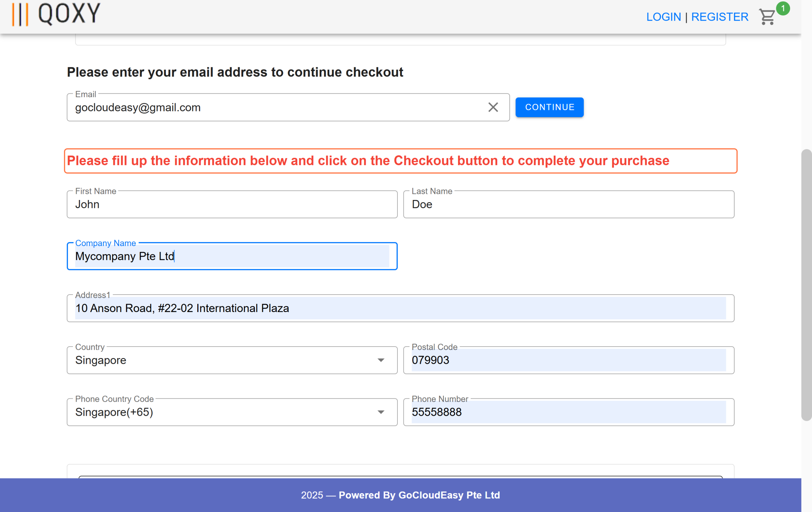Click the QOXY logo
Viewport: 812px width, 512px height.
click(56, 14)
